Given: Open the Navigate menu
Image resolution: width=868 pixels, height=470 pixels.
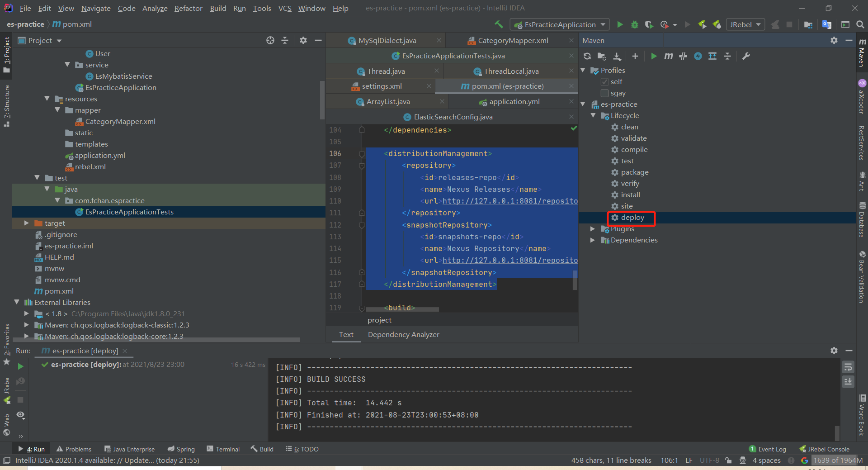Looking at the screenshot, I should 96,8.
